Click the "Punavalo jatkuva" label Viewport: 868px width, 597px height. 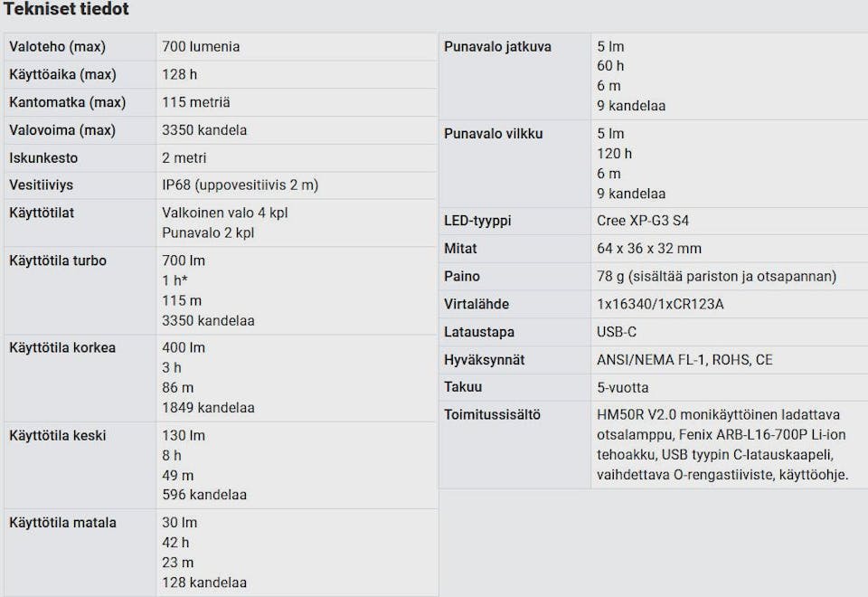tap(497, 46)
